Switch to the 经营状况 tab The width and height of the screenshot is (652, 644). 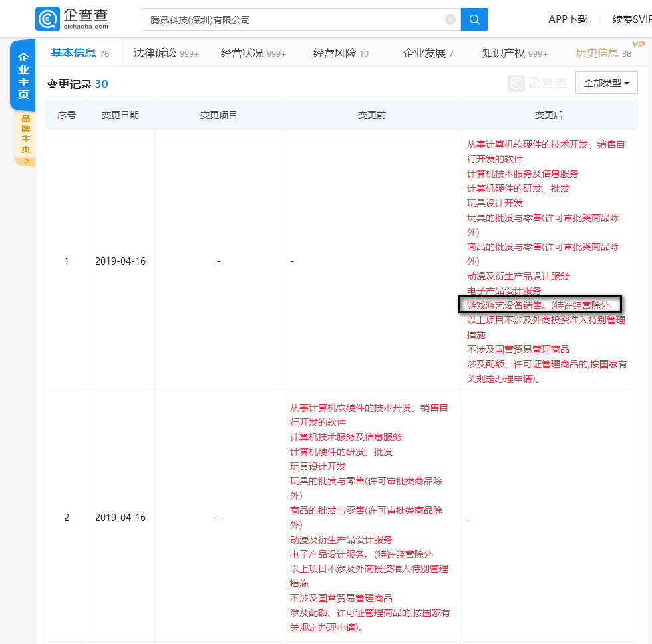[x=253, y=53]
